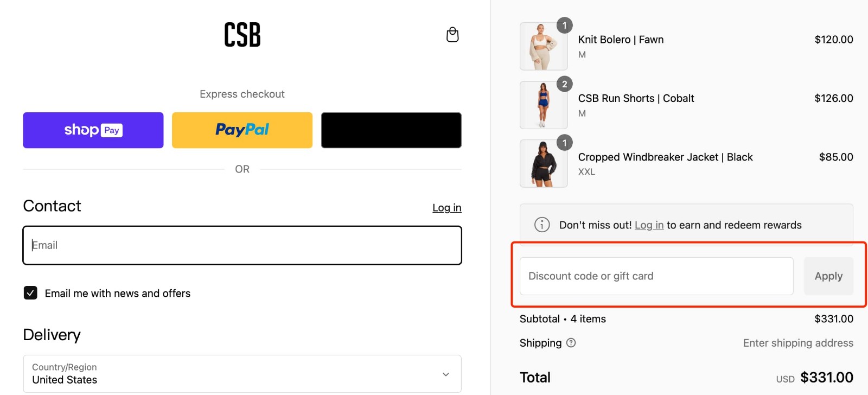
Task: Click the CSB store logo
Action: 242,34
